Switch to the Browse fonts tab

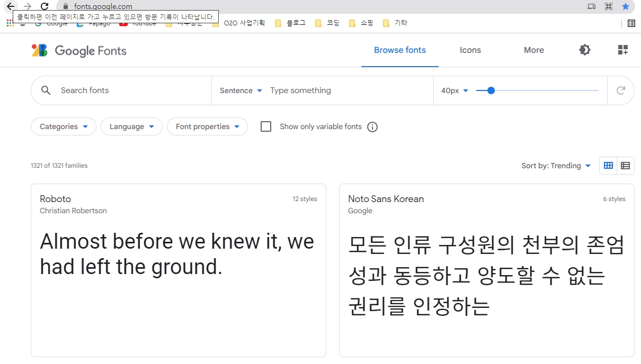(x=400, y=50)
